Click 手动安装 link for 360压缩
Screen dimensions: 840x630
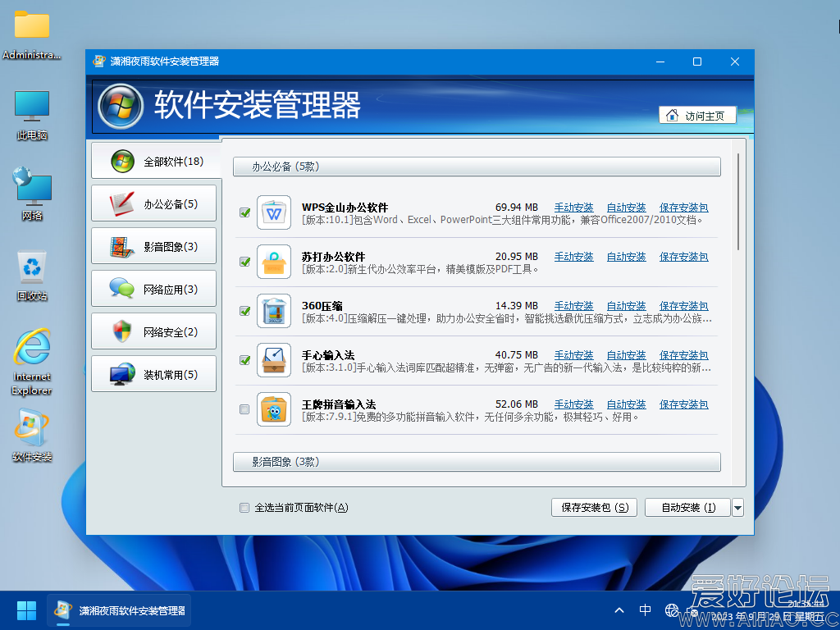pos(573,305)
